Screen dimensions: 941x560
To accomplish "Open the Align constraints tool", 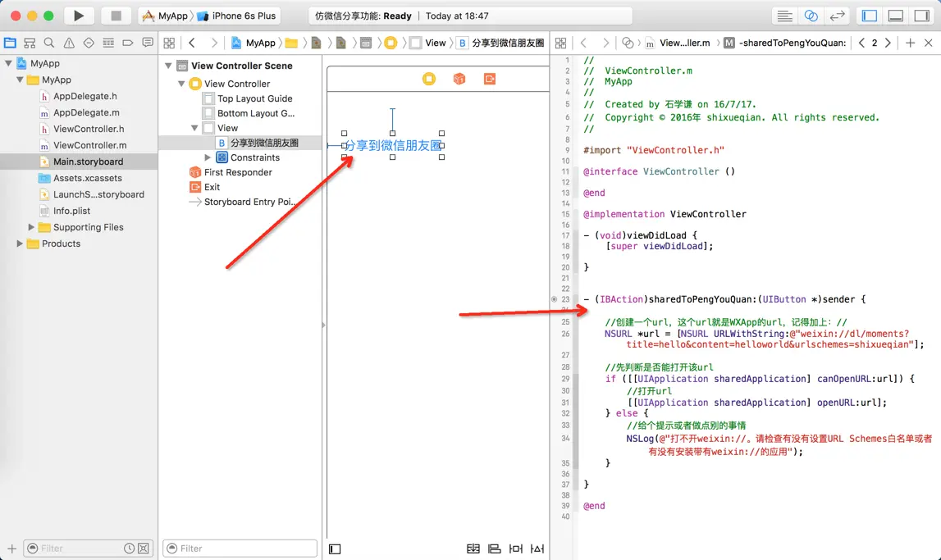I will pyautogui.click(x=495, y=549).
